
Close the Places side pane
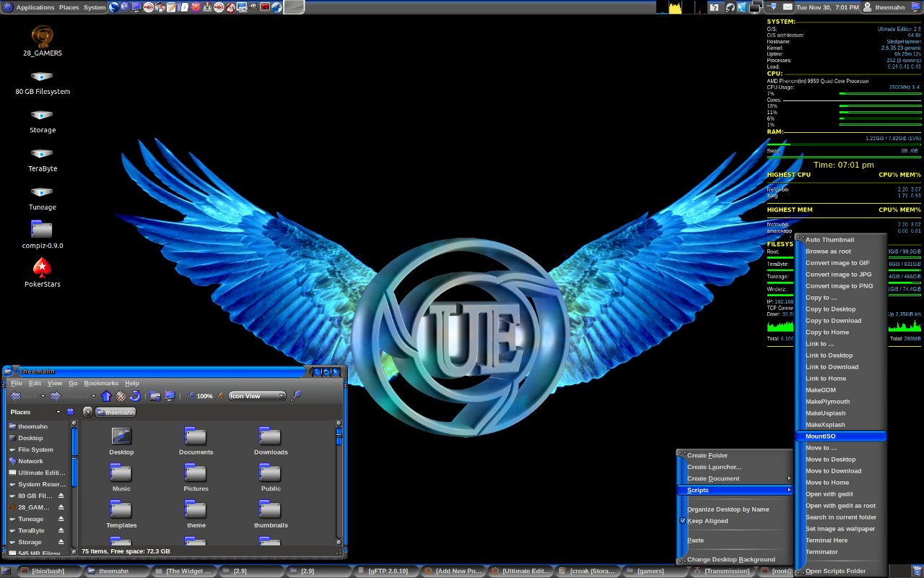coord(70,412)
